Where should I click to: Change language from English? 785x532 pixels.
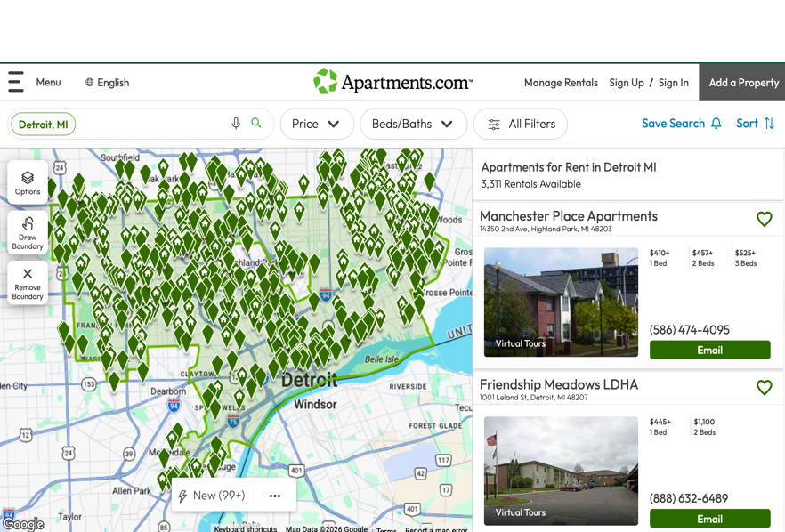click(x=107, y=83)
